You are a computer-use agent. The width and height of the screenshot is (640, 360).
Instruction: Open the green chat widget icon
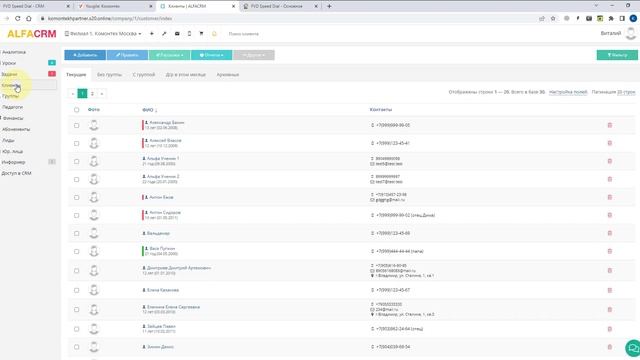(633, 348)
